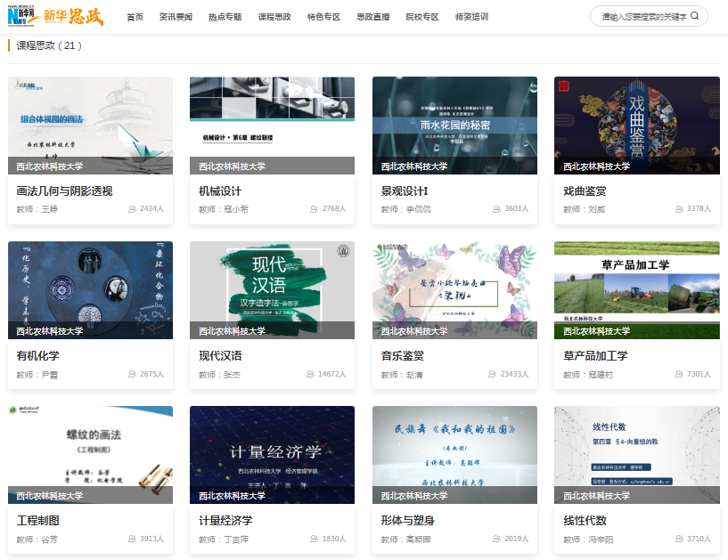Click viewer count icon on 音乐鉴赏 card
Viewport: 728px width, 560px height.
497,375
